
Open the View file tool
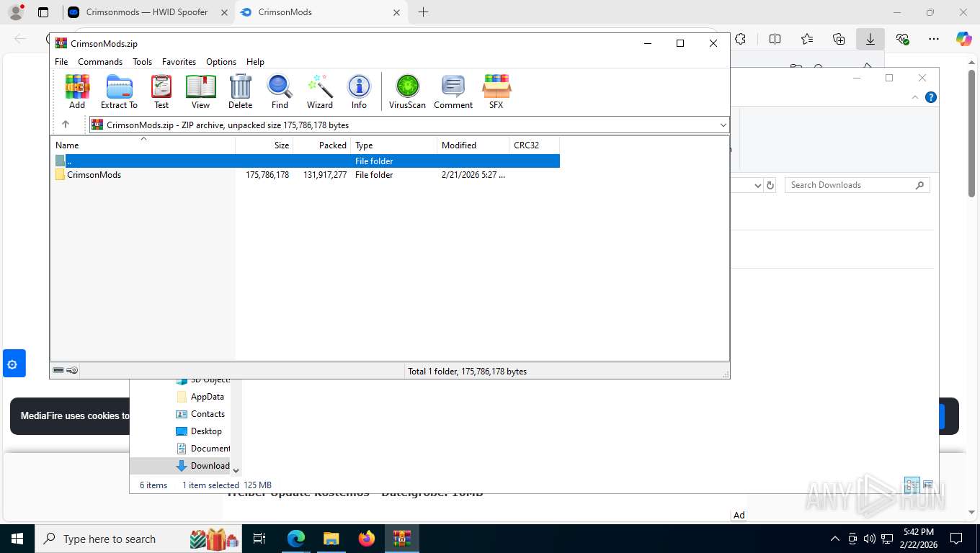[200, 91]
